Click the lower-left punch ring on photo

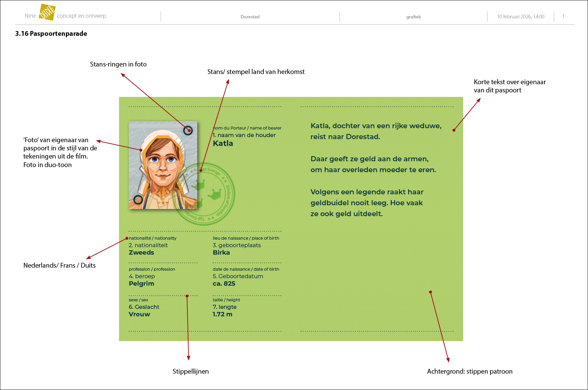pyautogui.click(x=138, y=200)
